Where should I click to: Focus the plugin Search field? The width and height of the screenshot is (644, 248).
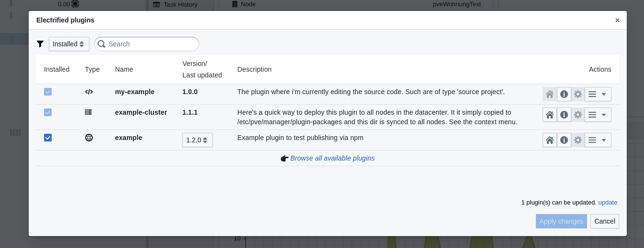coord(151,44)
